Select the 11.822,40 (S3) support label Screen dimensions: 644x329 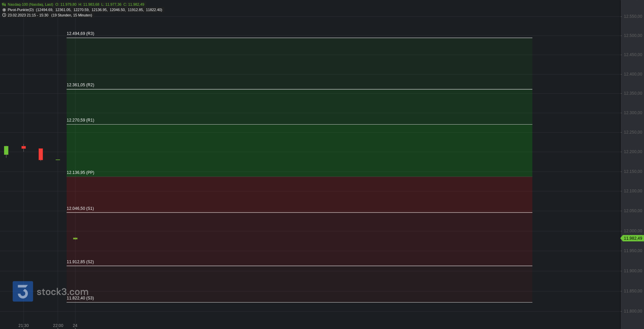(x=80, y=298)
